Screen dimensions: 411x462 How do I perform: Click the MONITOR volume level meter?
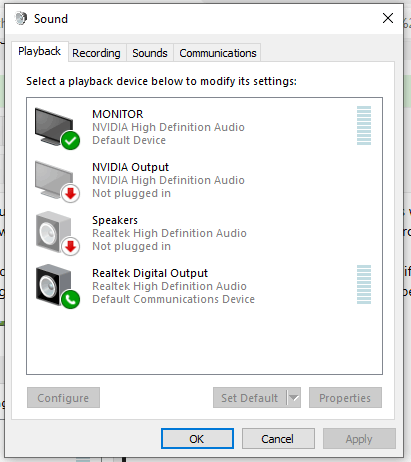(x=364, y=126)
